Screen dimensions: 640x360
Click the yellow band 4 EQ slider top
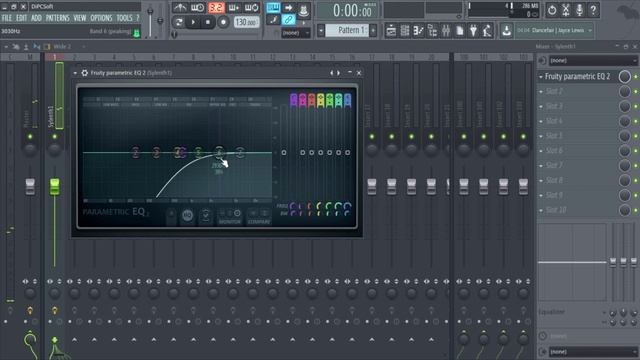click(320, 100)
